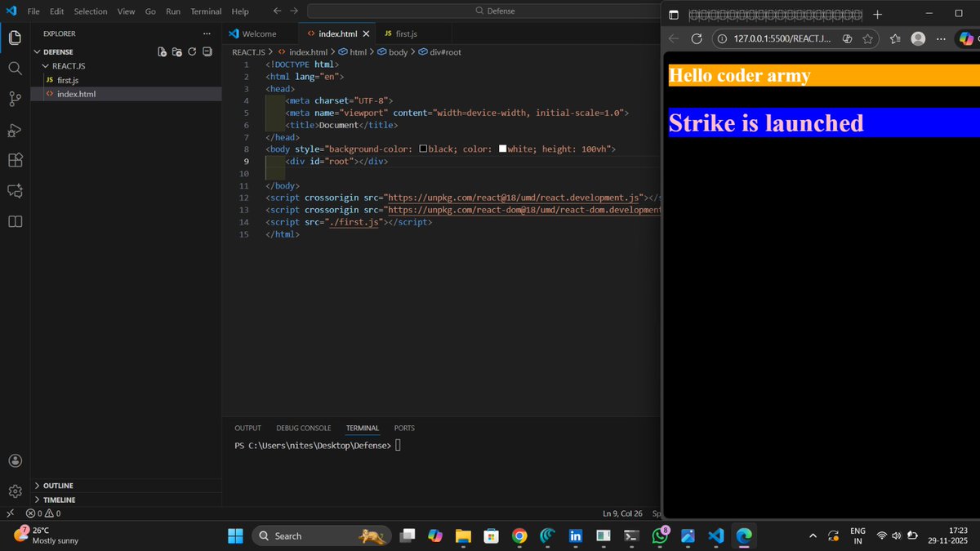
Task: Click Collapse Folders icon in Explorer
Action: point(207,51)
